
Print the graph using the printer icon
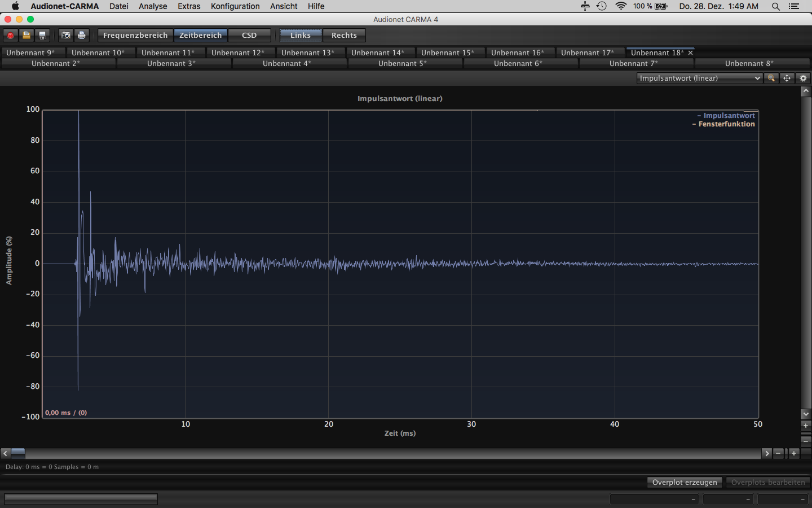82,35
